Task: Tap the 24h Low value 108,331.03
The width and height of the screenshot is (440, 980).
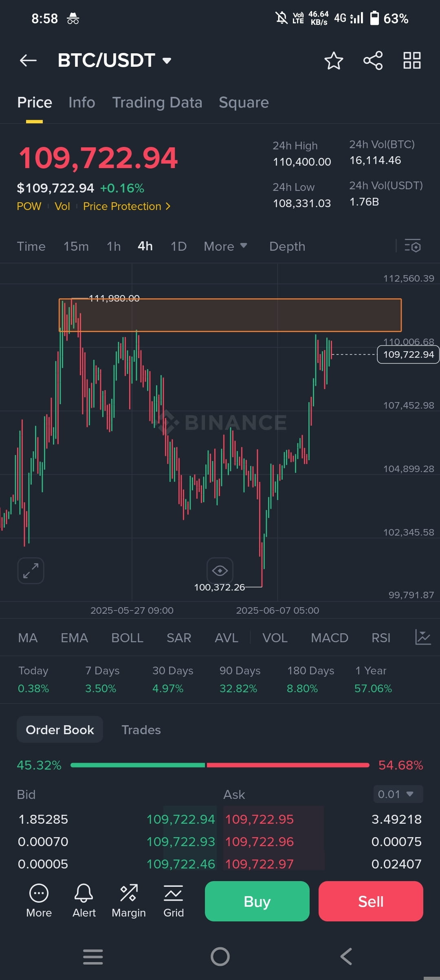Action: 302,203
